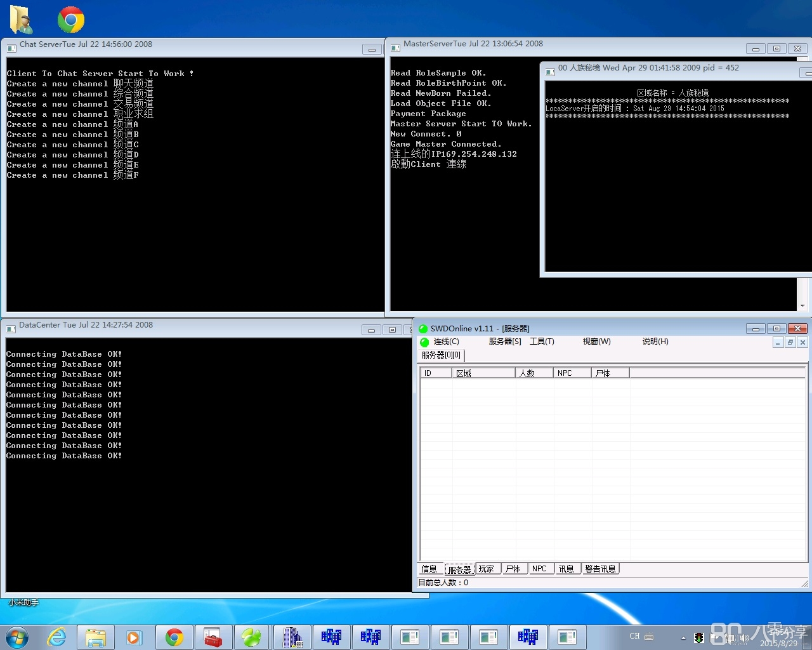Click the LocaServer开启的时间 line

click(635, 109)
